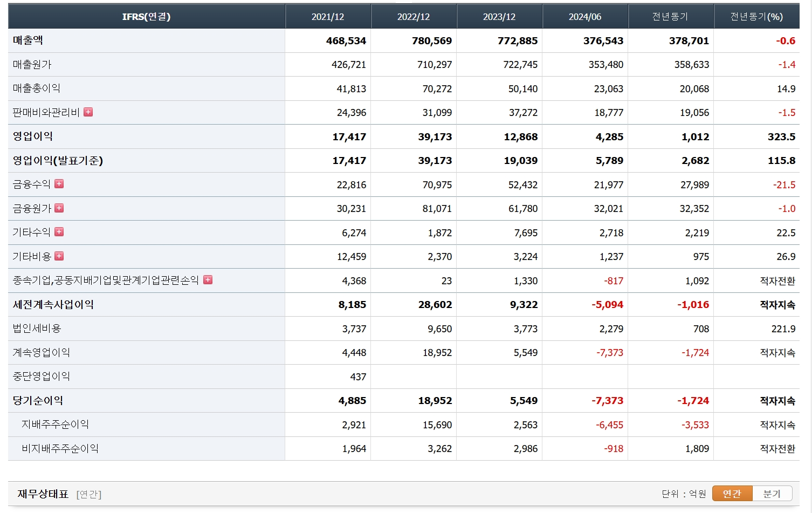Click 353,480 in the 매출원가 row

click(x=606, y=65)
